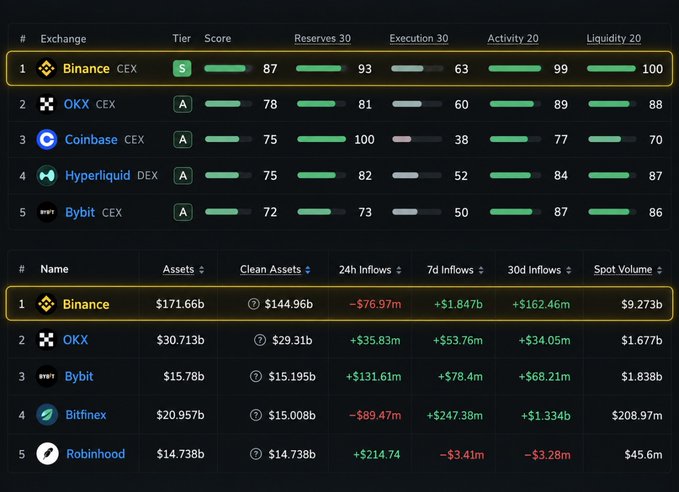Click Robinhood 24h inflows +$214.74
The width and height of the screenshot is (679, 492).
(x=376, y=454)
